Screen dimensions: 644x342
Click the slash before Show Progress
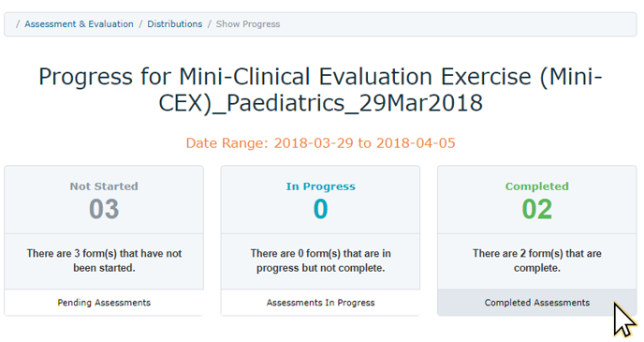pyautogui.click(x=209, y=24)
